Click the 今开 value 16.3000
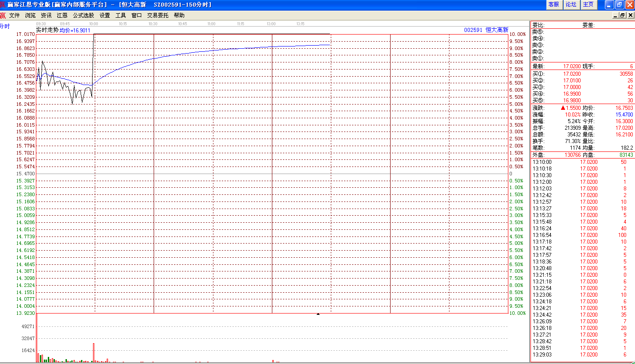This screenshot has width=635, height=364. (624, 121)
